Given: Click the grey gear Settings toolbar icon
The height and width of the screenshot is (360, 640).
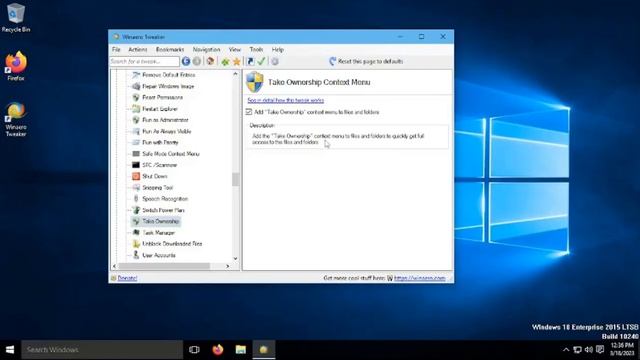Looking at the screenshot, I should pos(275,61).
